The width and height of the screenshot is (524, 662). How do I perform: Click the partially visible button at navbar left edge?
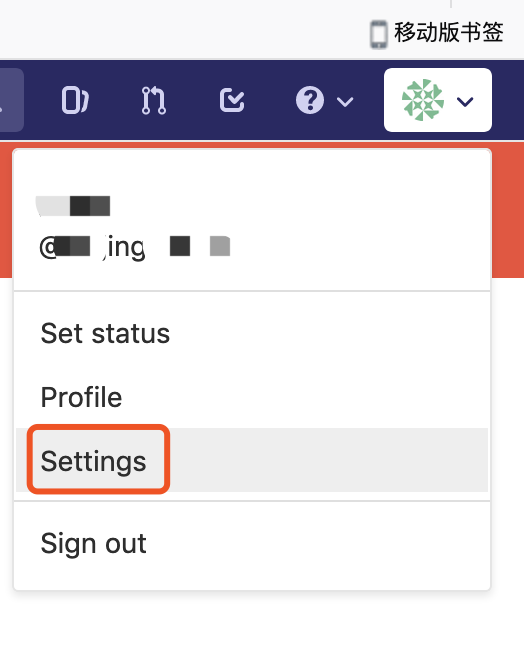pos(11,100)
